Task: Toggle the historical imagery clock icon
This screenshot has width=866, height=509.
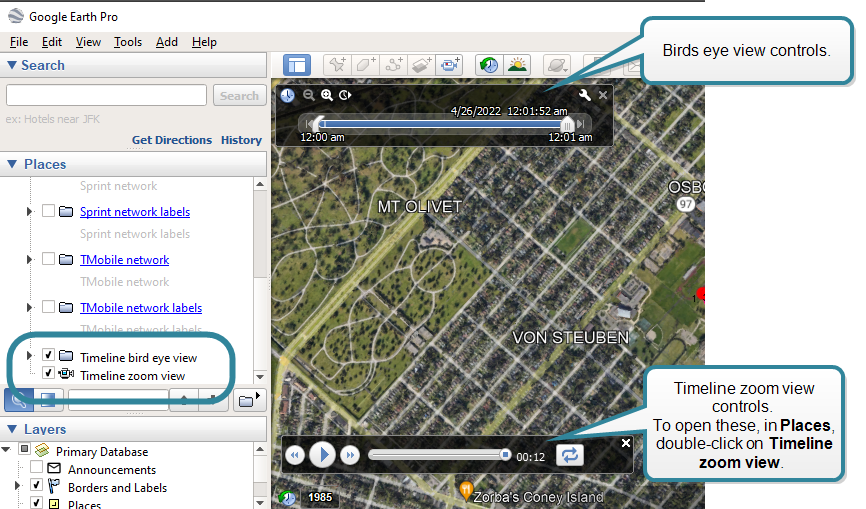Action: 488,65
